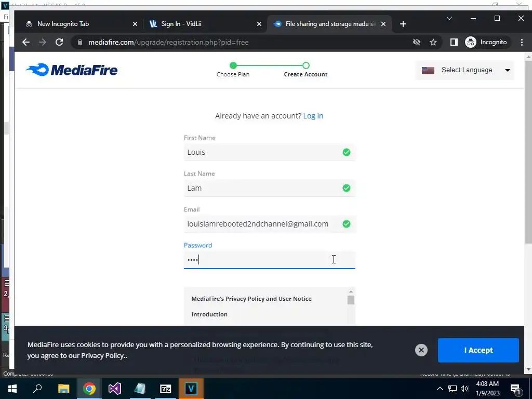
Task: Open File Explorer from taskbar
Action: click(63, 389)
